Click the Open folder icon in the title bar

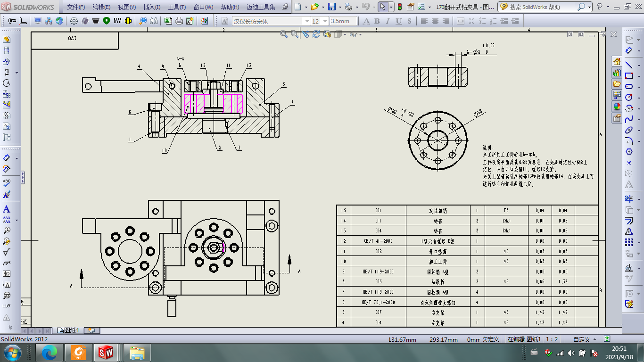(314, 7)
